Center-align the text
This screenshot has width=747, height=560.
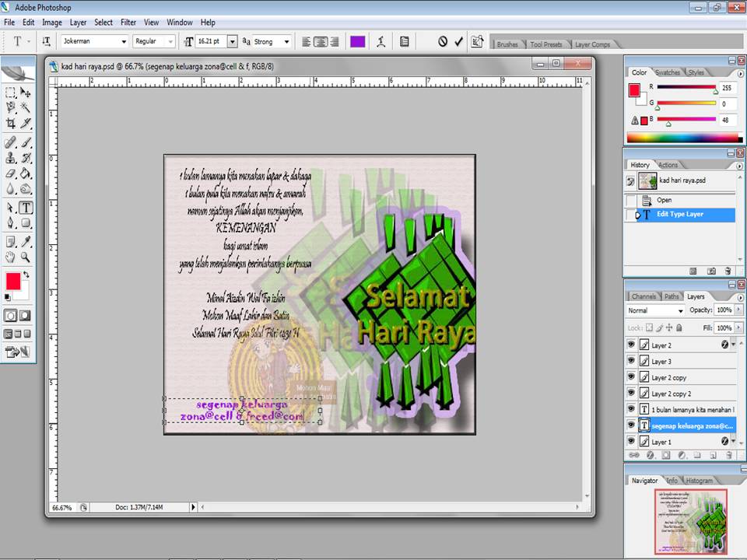(321, 42)
